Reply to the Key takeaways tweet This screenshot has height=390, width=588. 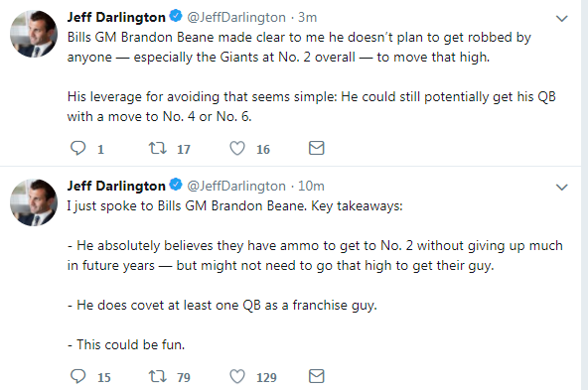pyautogui.click(x=78, y=376)
